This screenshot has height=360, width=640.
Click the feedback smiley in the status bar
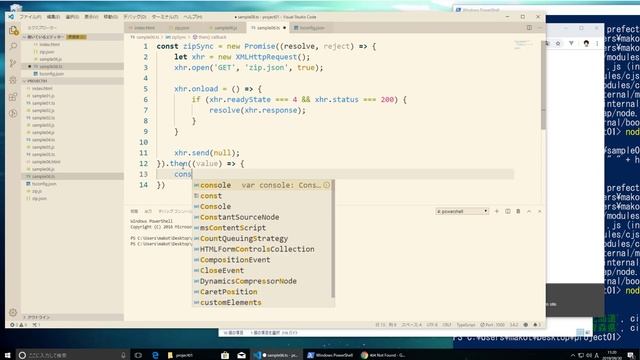coord(526,325)
